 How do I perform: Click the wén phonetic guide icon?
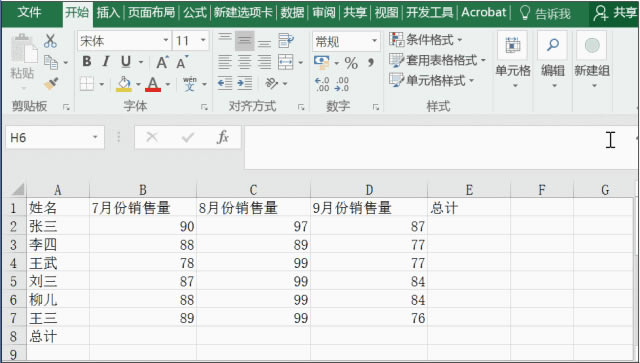coord(190,84)
